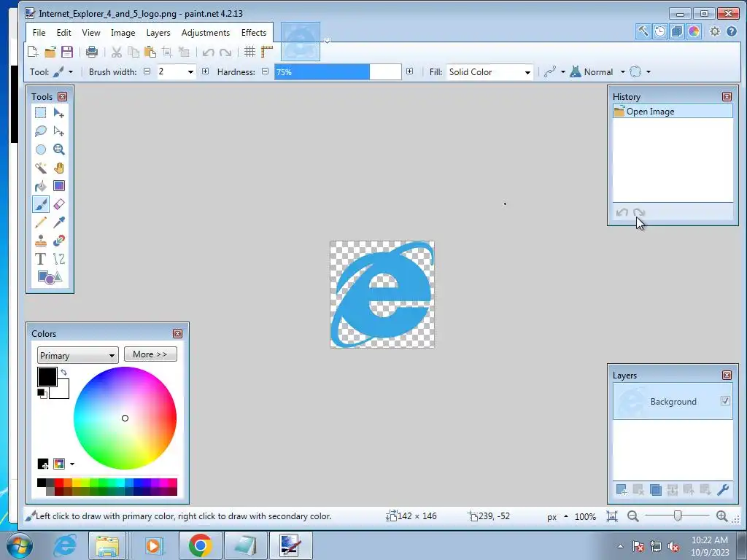Open Settings gear button

[715, 31]
